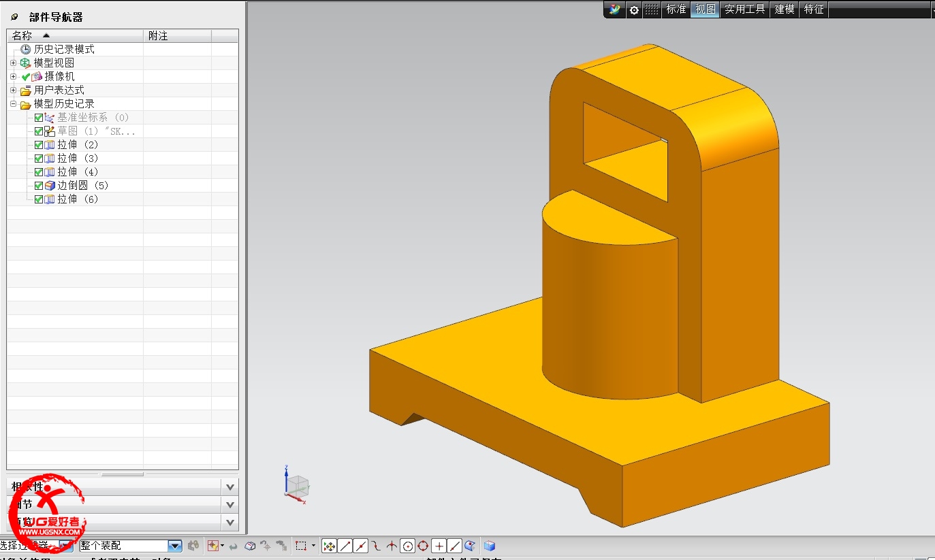Open the gear settings icon in the top toolbar

634,10
